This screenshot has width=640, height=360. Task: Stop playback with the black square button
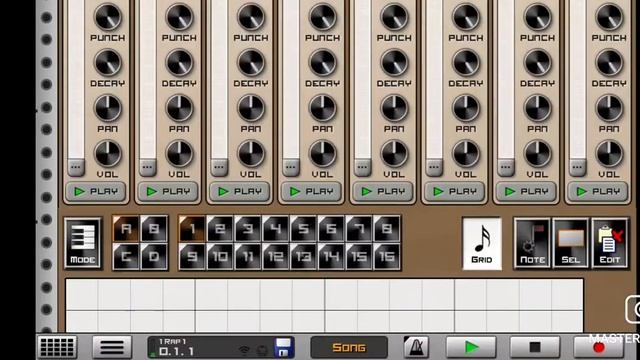[535, 347]
